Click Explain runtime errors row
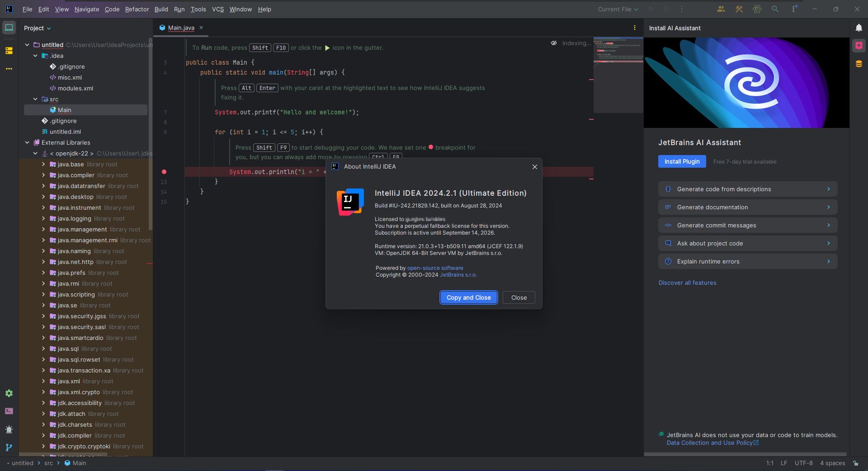 pos(748,261)
